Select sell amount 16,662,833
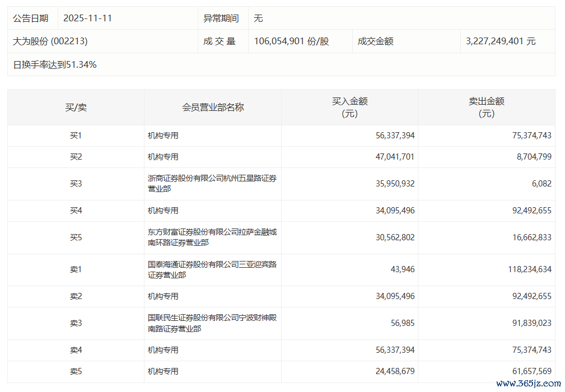The width and height of the screenshot is (565, 392). (532, 237)
